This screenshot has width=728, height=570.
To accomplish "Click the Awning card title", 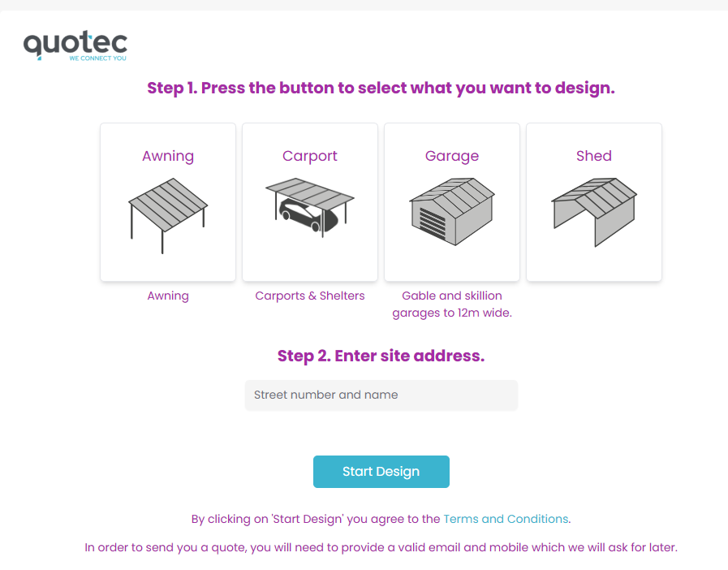I will tap(168, 156).
